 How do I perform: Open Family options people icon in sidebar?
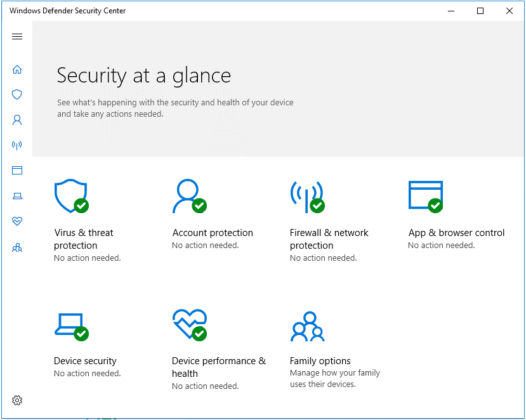17,247
